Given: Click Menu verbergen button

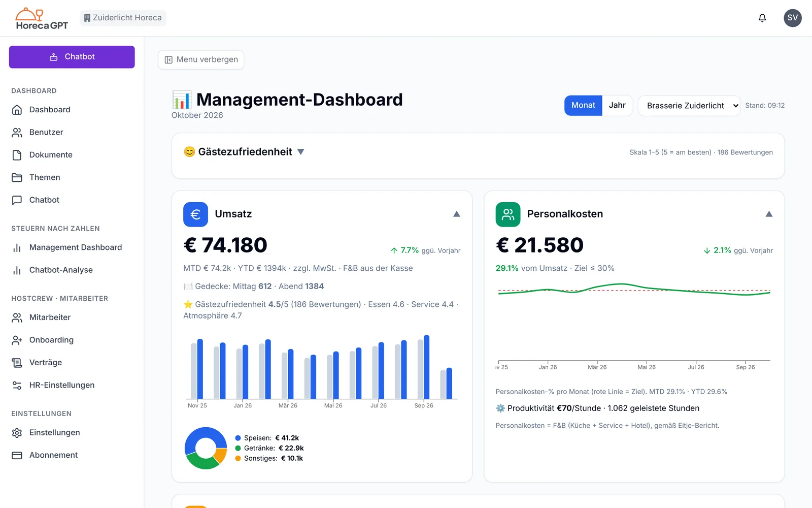Looking at the screenshot, I should [201, 59].
